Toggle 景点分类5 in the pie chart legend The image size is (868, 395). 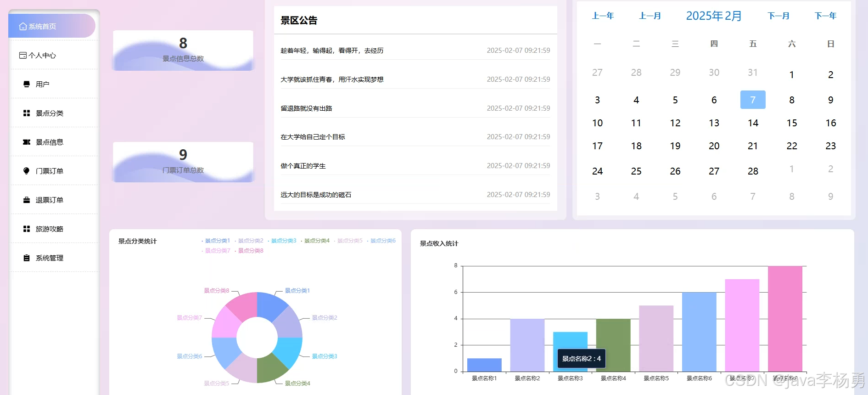348,241
